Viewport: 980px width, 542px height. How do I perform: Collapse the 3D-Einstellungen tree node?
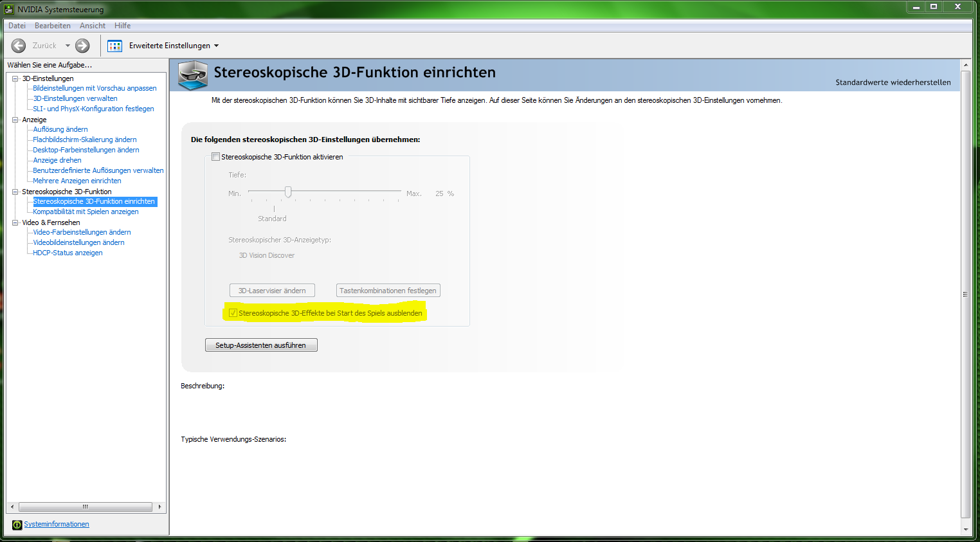pos(15,78)
